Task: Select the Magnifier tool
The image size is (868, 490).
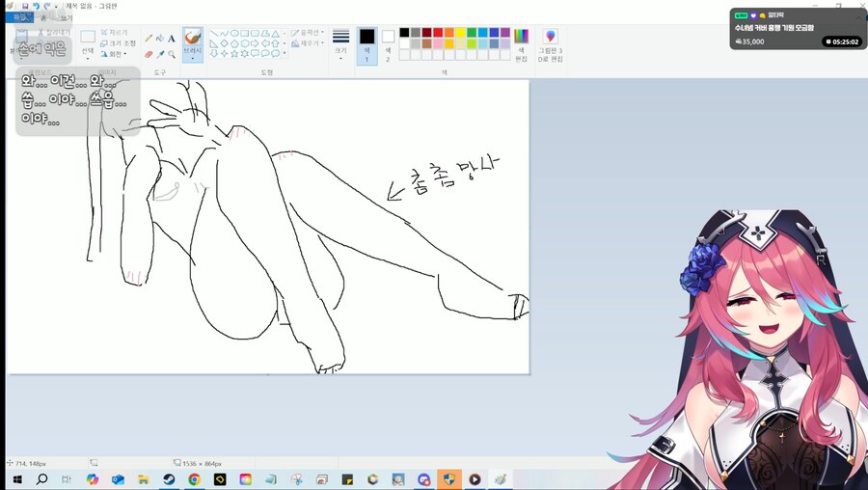Action: [x=172, y=54]
